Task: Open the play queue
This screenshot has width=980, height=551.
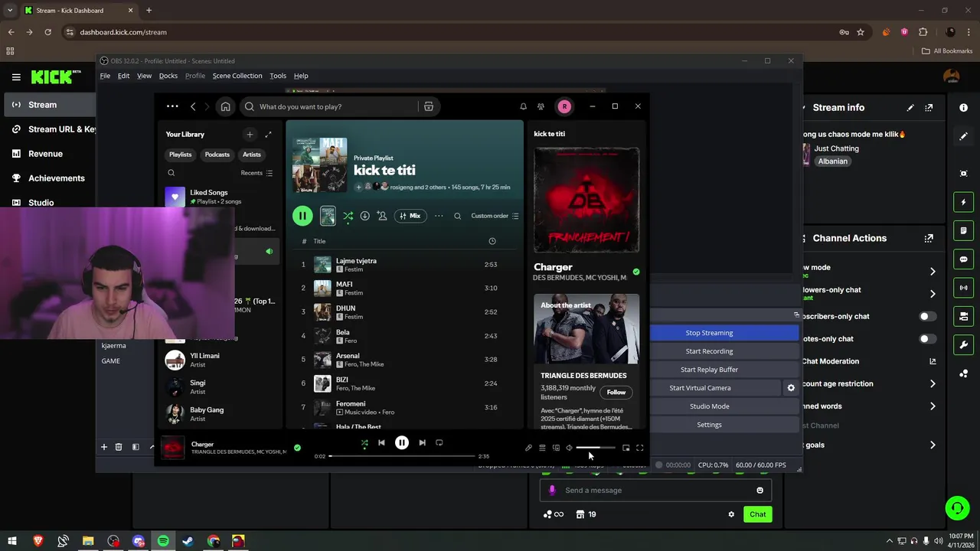Action: coord(542,448)
